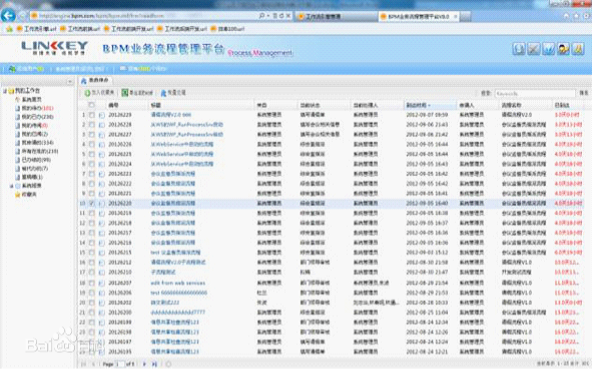Click the star icon of the favorites tree node
This screenshot has width=592, height=369.
pos(17,195)
